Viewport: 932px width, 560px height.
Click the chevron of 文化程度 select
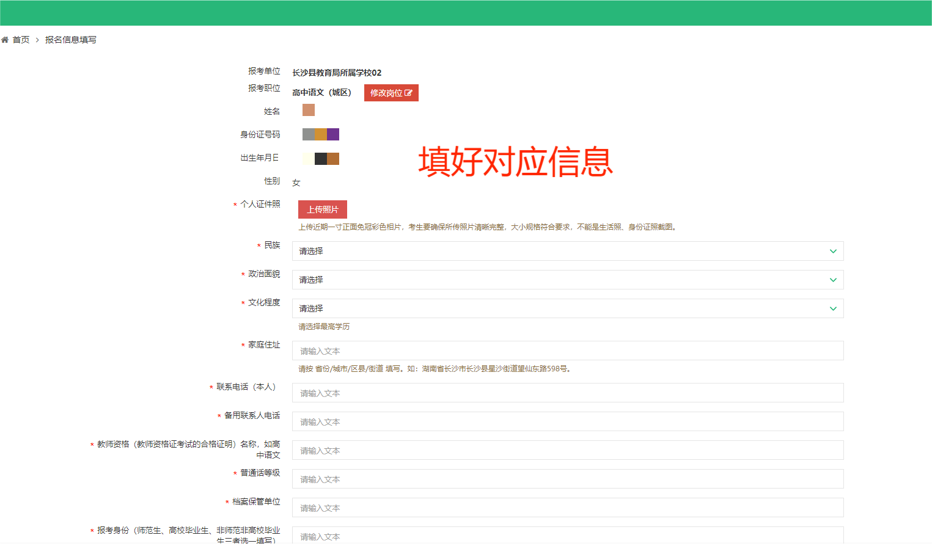[x=833, y=308]
